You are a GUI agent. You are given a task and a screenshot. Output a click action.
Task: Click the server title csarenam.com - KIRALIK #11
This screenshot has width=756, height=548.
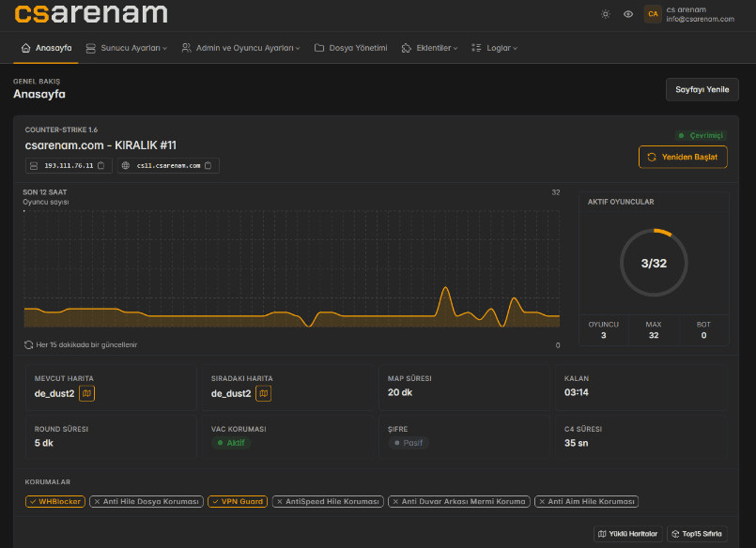[x=100, y=145]
